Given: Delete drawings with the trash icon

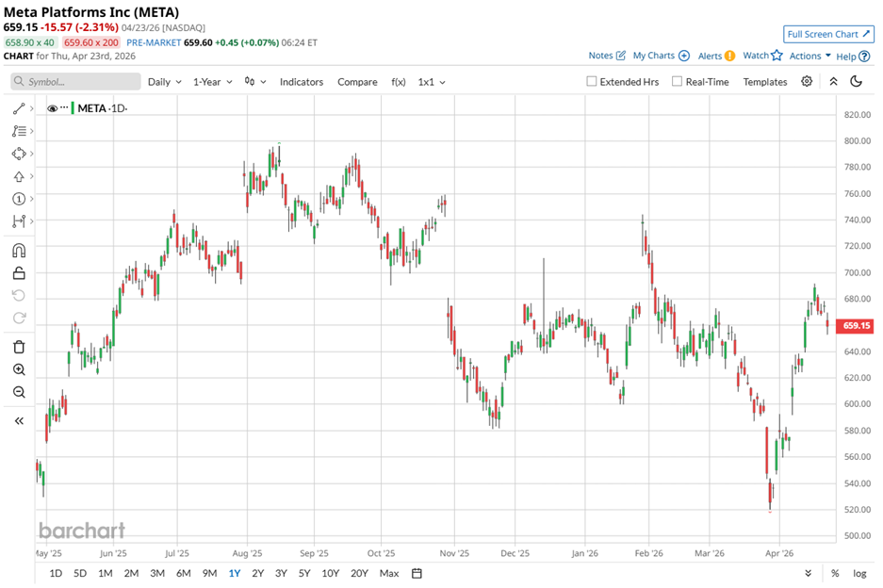Looking at the screenshot, I should point(19,347).
